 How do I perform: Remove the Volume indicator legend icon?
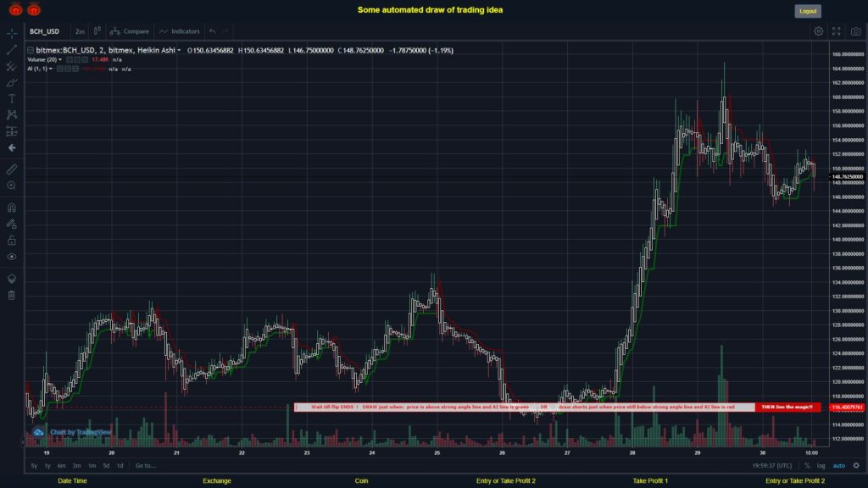pyautogui.click(x=85, y=60)
